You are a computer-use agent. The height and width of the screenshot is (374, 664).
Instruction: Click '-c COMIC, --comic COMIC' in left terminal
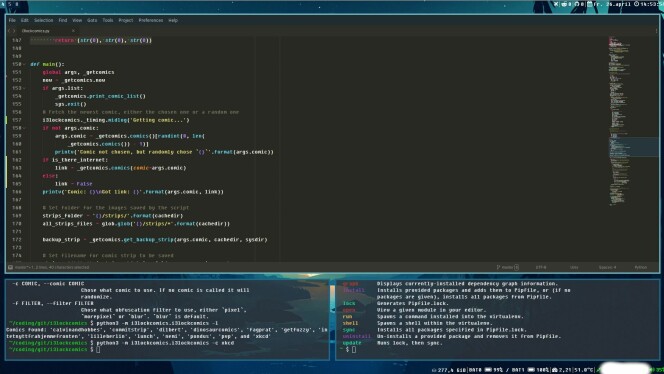pos(48,283)
